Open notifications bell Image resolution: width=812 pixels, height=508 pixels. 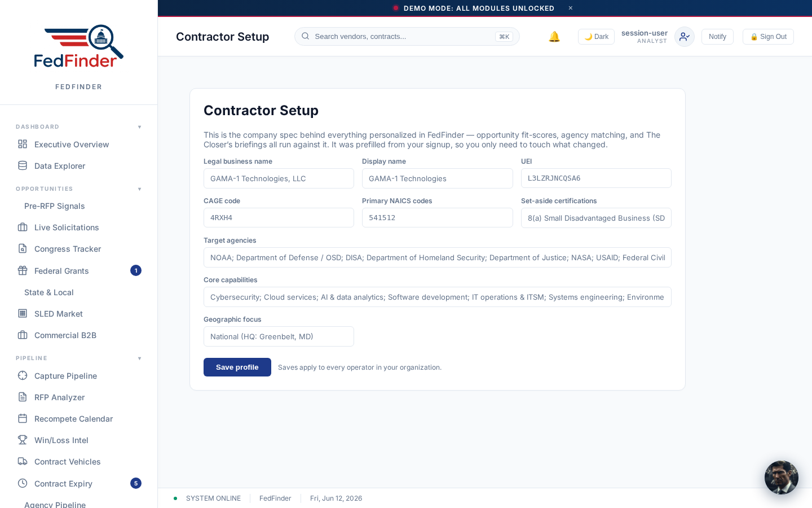coord(554,37)
